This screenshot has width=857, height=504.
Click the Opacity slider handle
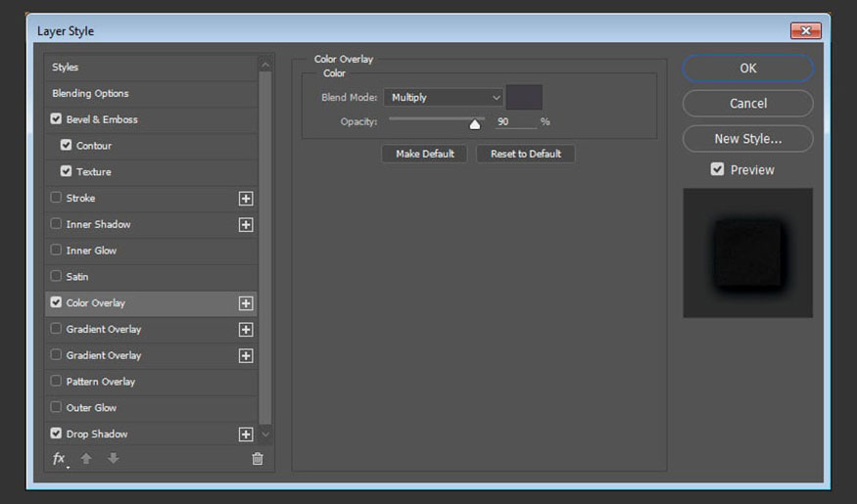tap(475, 124)
